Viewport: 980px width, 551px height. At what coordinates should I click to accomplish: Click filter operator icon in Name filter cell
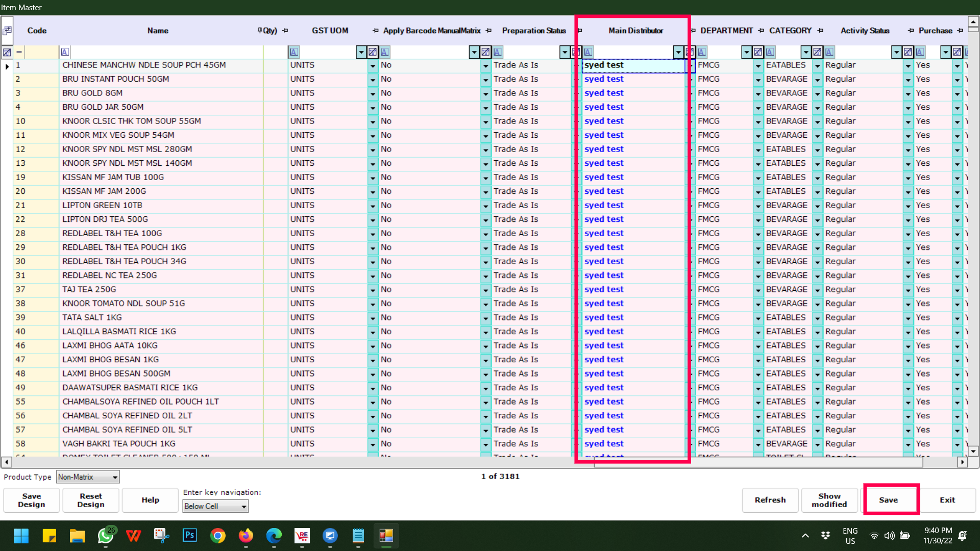(65, 52)
